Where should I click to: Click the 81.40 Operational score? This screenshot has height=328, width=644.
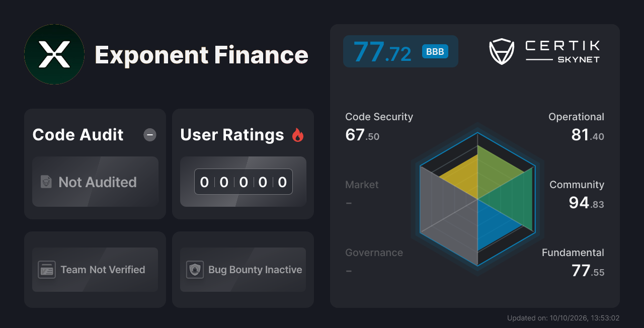tap(588, 135)
